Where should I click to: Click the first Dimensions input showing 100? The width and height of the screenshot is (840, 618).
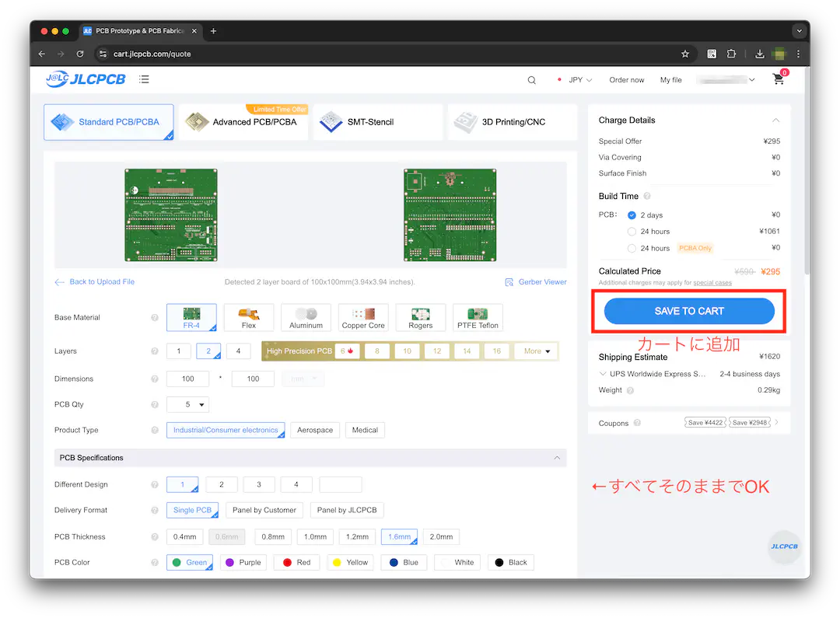(188, 379)
